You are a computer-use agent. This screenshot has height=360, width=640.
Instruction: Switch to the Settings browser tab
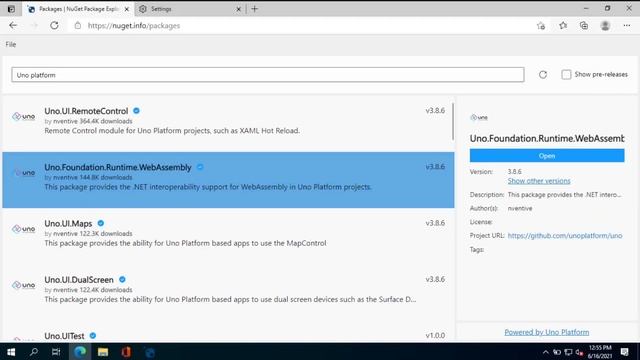(x=190, y=9)
